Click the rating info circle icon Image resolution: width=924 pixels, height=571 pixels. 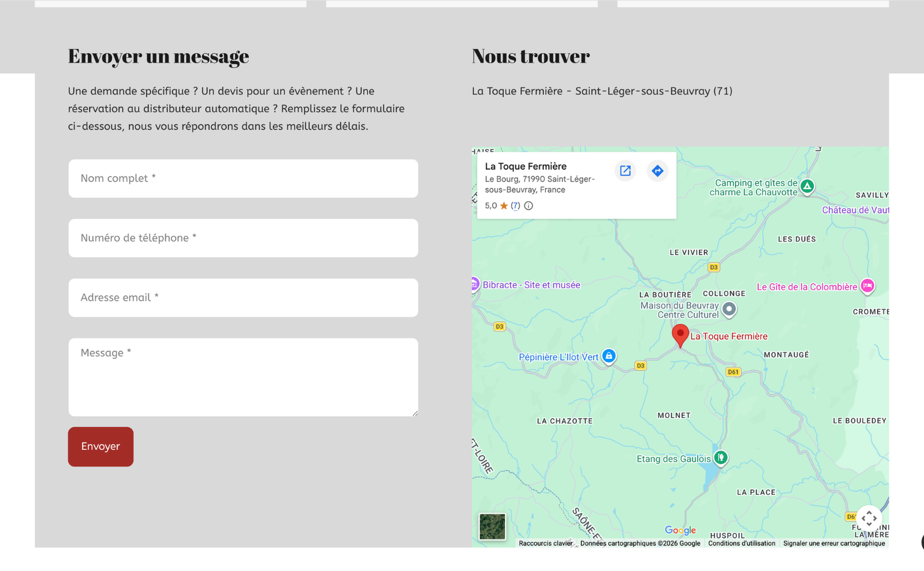coord(528,206)
